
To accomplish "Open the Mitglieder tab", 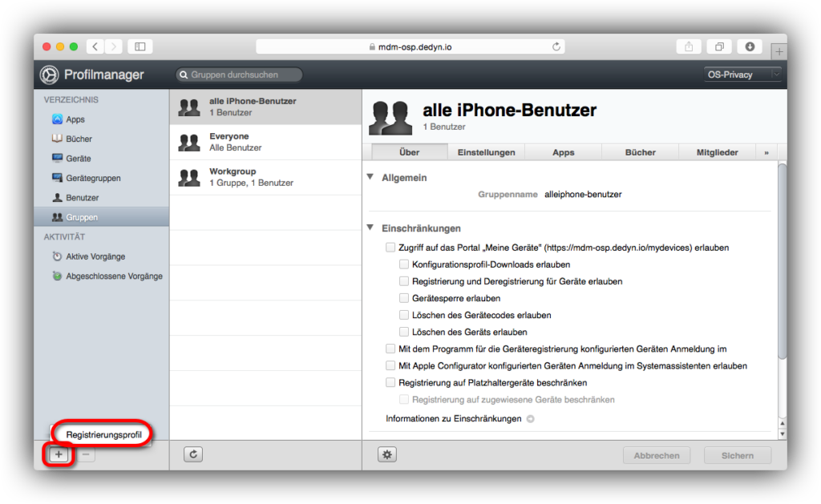I will [718, 152].
